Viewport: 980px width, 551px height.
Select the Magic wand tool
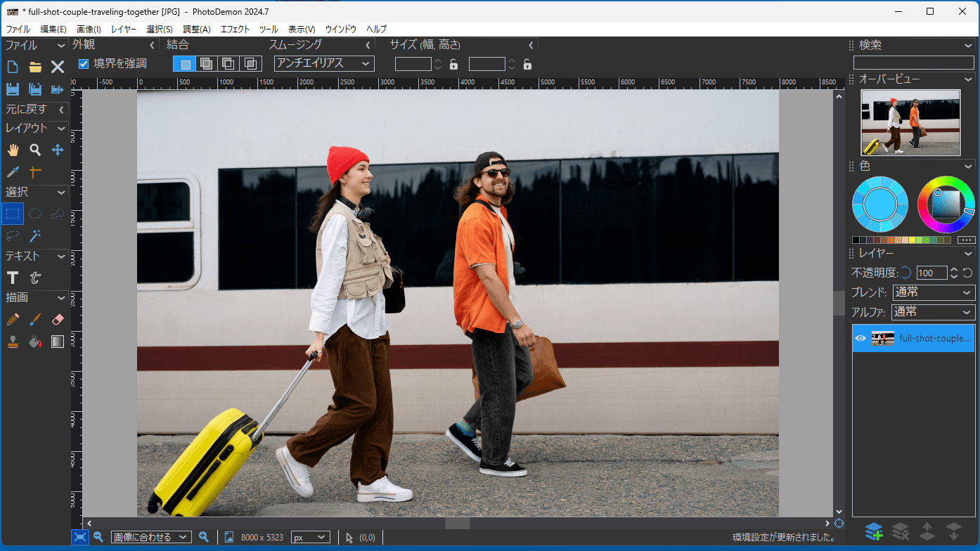(x=35, y=235)
